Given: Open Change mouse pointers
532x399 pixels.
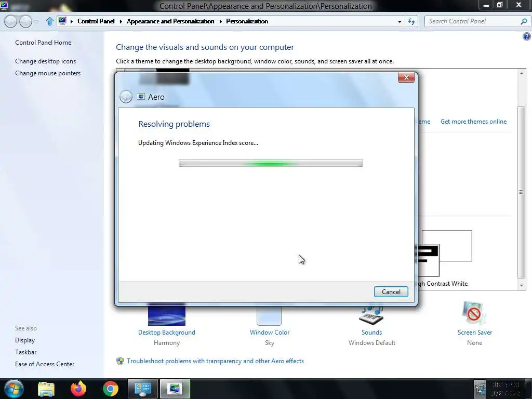Looking at the screenshot, I should [48, 73].
